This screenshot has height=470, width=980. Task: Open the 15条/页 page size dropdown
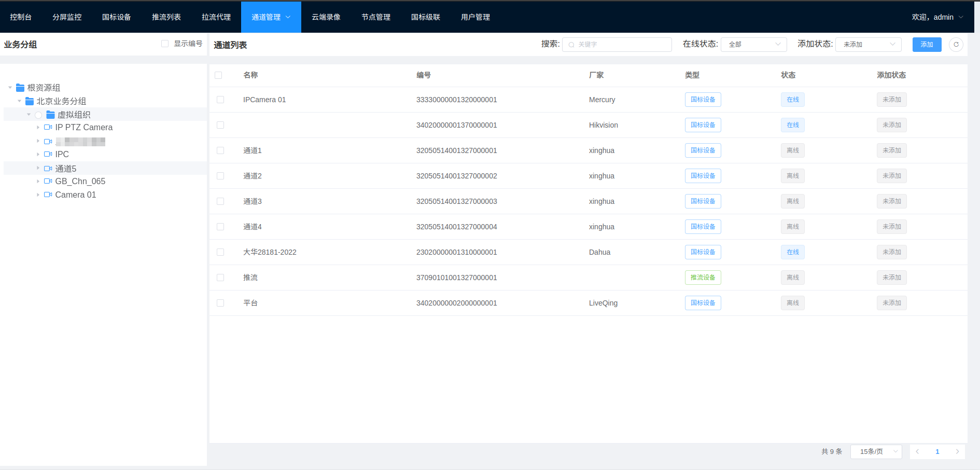(876, 452)
